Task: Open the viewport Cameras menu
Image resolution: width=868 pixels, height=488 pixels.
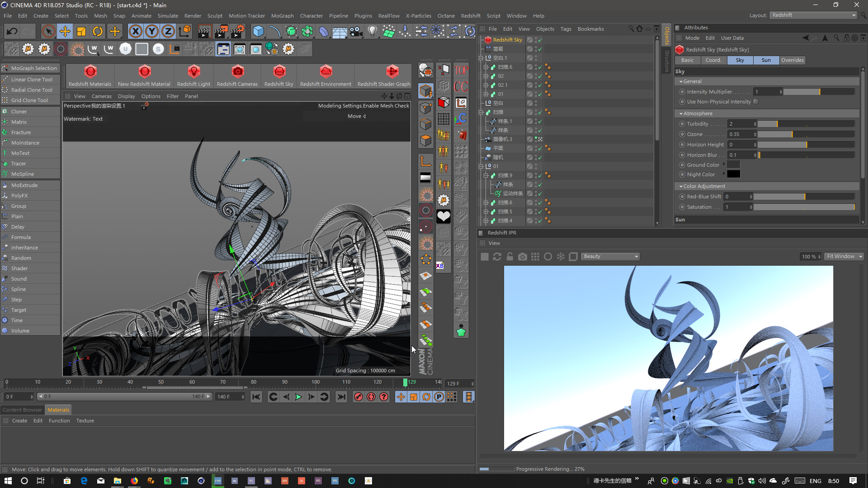Action: point(101,96)
